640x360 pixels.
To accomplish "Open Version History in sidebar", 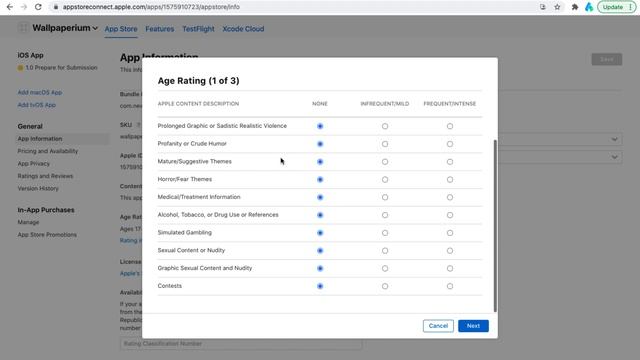I will (x=38, y=189).
